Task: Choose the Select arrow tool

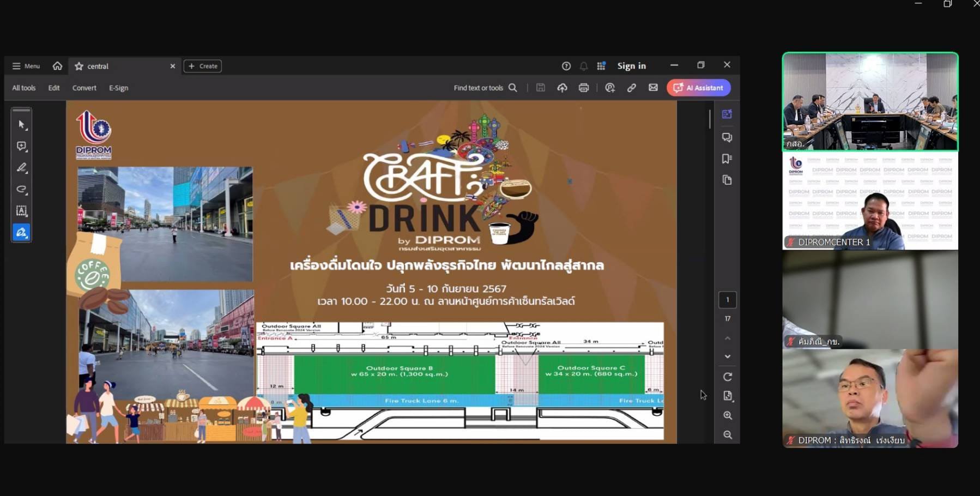Action: click(22, 125)
